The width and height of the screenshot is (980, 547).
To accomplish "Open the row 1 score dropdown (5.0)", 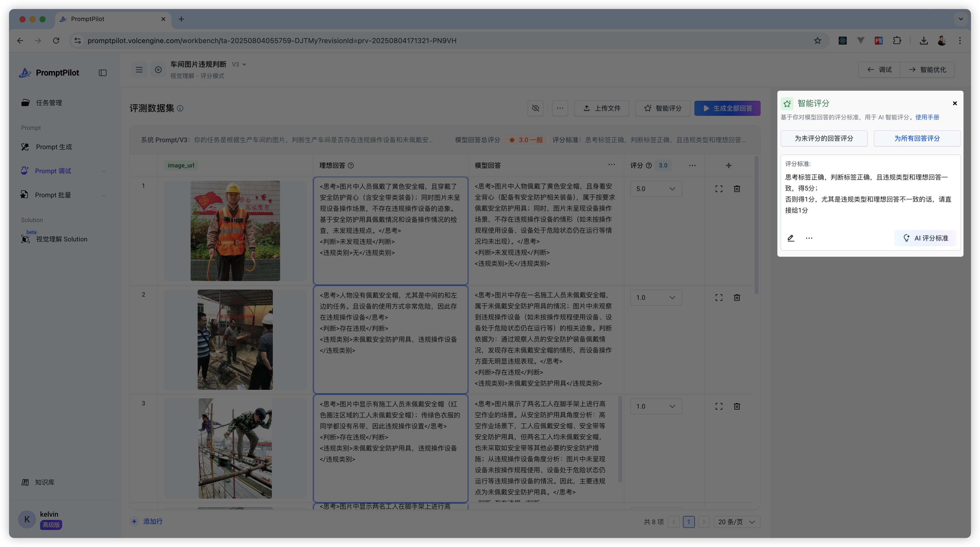I will coord(656,189).
